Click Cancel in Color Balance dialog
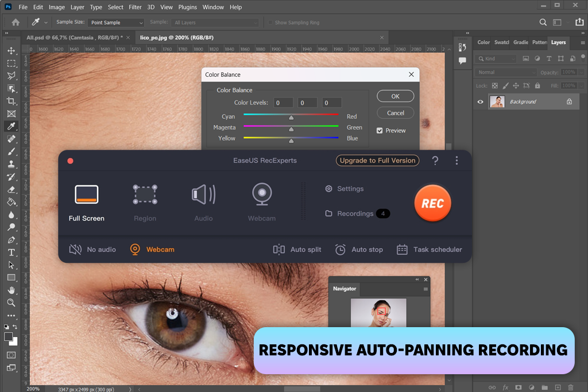Viewport: 588px width, 392px height. [395, 113]
